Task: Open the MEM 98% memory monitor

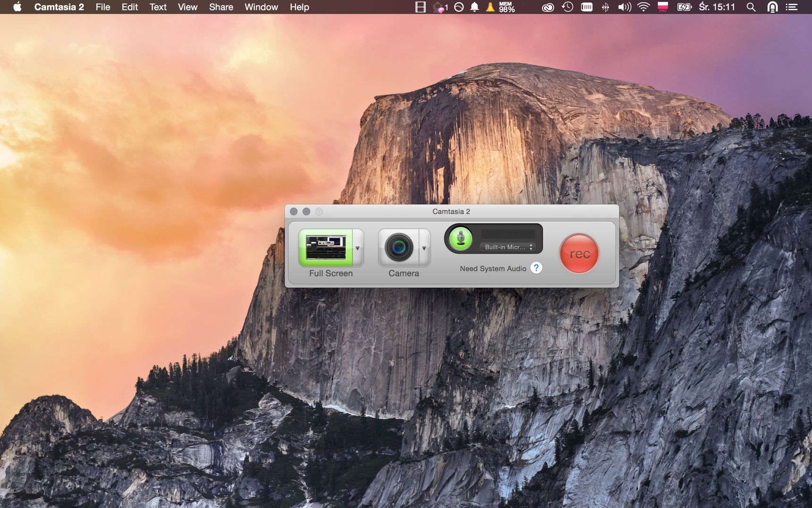Action: (507, 7)
